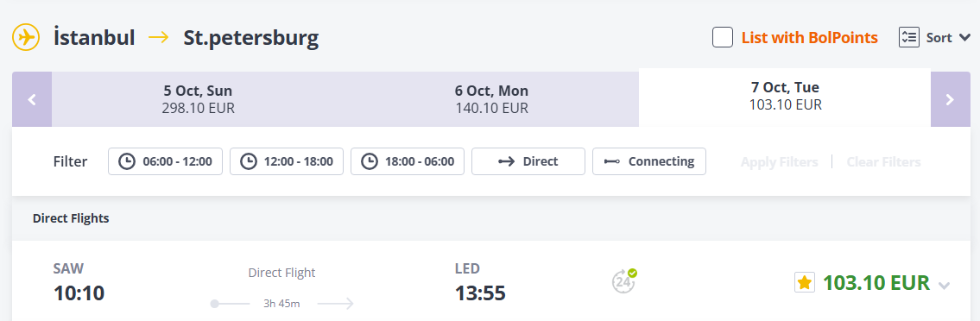Open the Sort dropdown

(934, 37)
